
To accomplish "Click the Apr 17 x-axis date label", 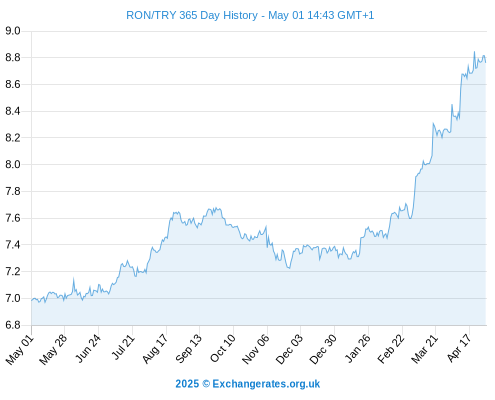I will [x=459, y=348].
